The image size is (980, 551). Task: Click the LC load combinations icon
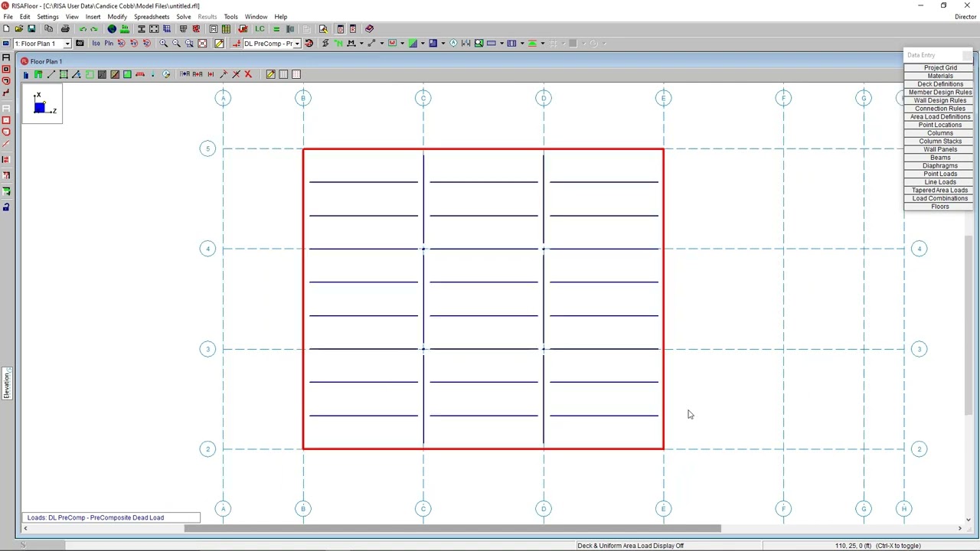pos(260,29)
